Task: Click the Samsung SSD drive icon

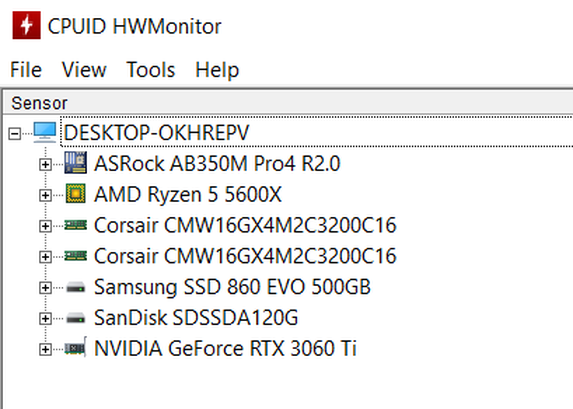Action: point(76,287)
